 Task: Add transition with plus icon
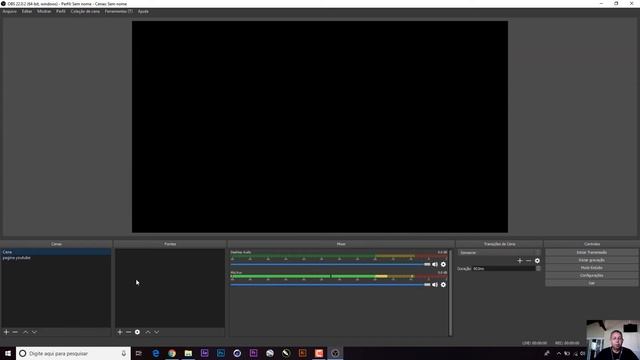tap(520, 260)
